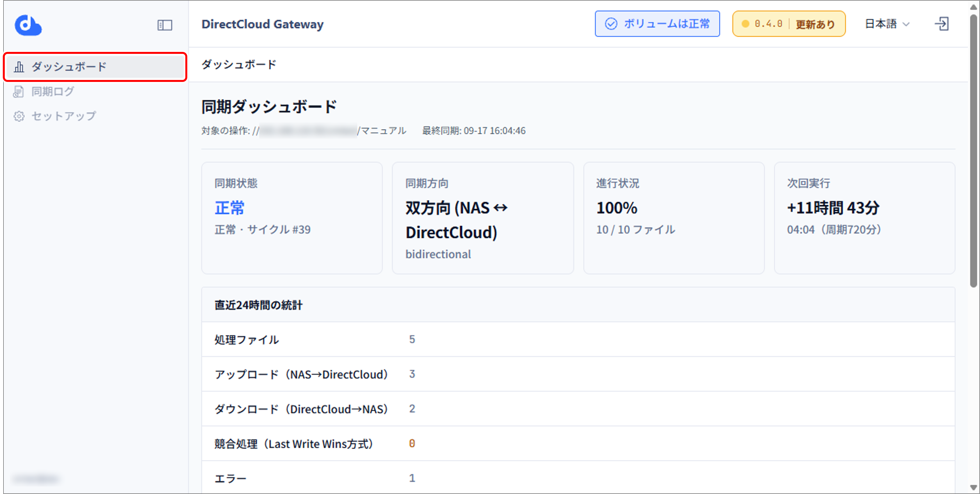Click the エラー row label

tap(230, 479)
